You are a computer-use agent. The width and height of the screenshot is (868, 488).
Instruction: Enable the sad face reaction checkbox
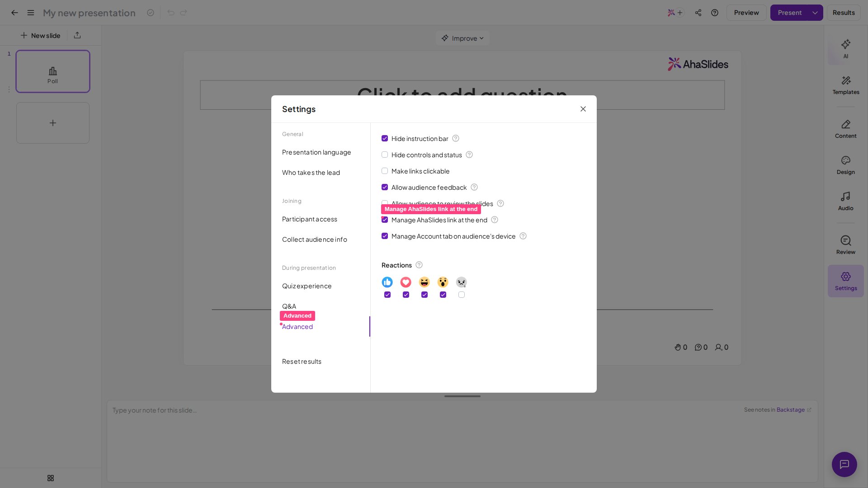[x=462, y=295]
